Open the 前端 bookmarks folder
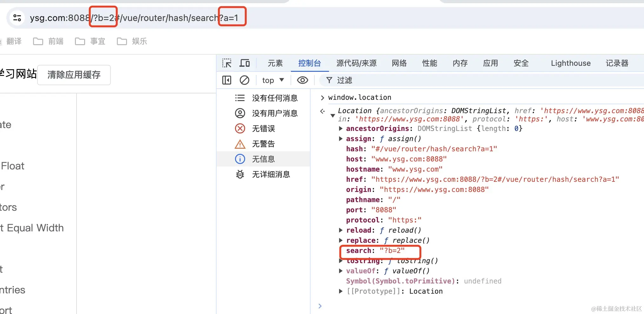This screenshot has width=644, height=314. coord(48,41)
